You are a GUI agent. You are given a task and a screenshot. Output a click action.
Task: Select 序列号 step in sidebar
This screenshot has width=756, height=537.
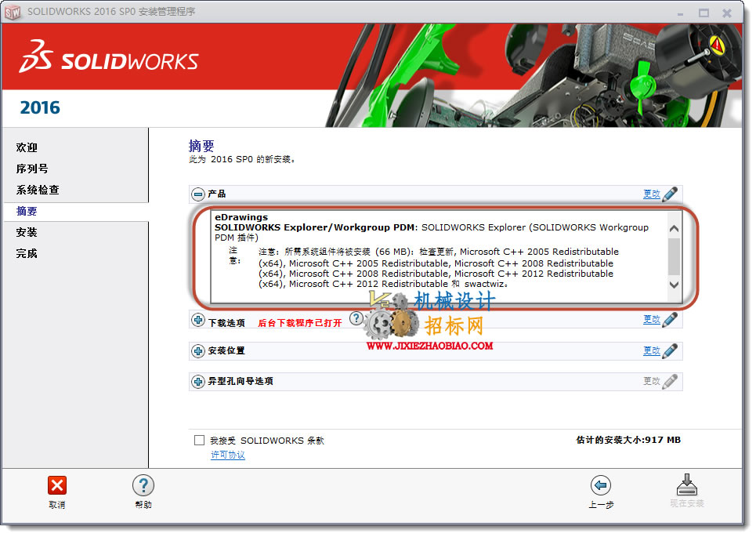click(32, 169)
